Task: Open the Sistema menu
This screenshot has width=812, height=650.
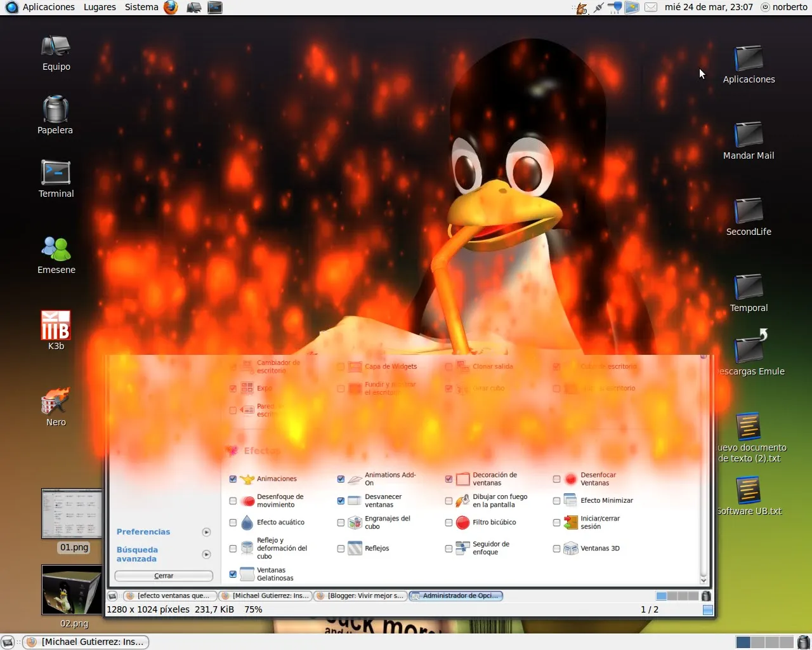Action: (141, 7)
